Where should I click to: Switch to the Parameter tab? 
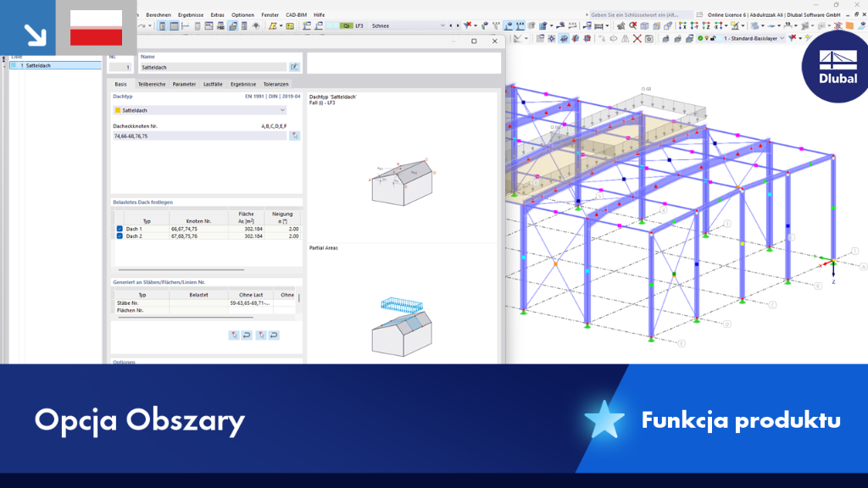pyautogui.click(x=184, y=84)
